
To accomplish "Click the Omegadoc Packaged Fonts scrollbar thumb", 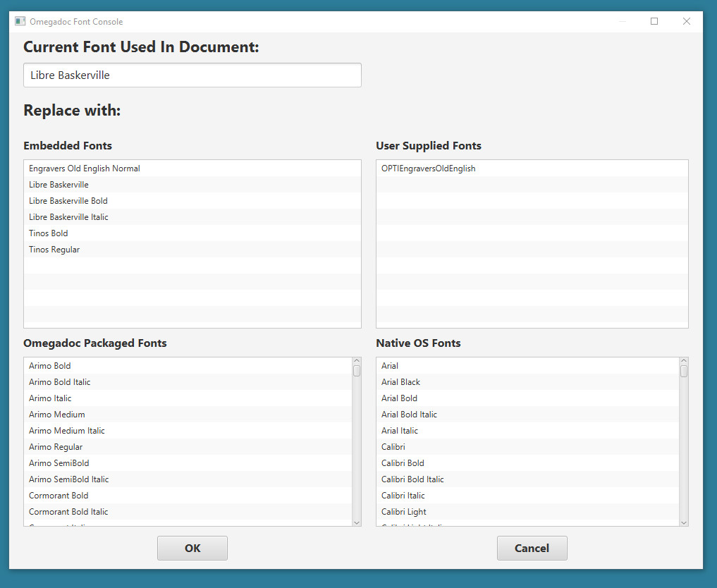I will (x=357, y=371).
